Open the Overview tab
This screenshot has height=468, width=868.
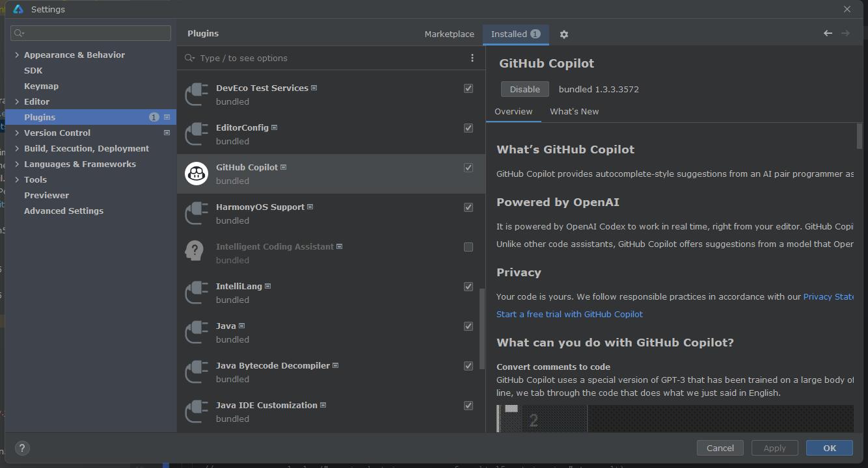[x=513, y=111]
